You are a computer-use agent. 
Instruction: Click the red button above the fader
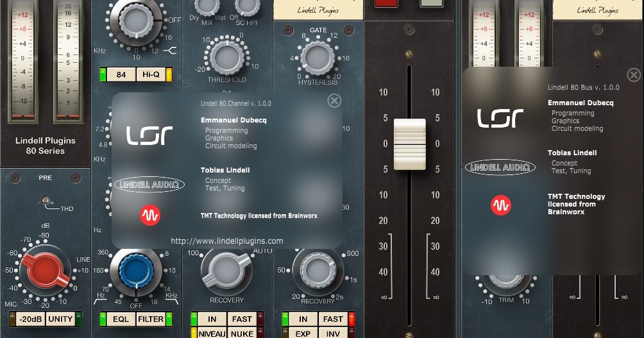386,3
